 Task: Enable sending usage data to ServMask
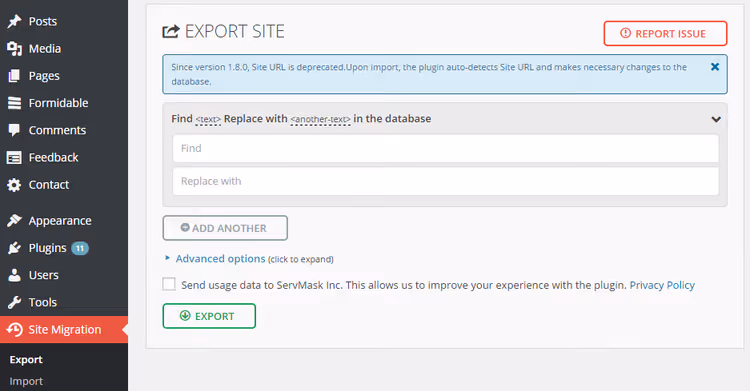tap(169, 284)
